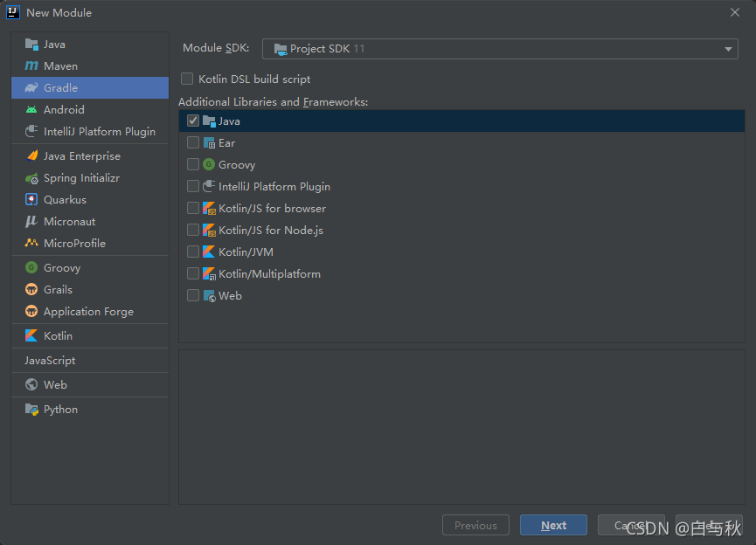Click the Python folder icon
This screenshot has width=756, height=545.
pyautogui.click(x=31, y=410)
